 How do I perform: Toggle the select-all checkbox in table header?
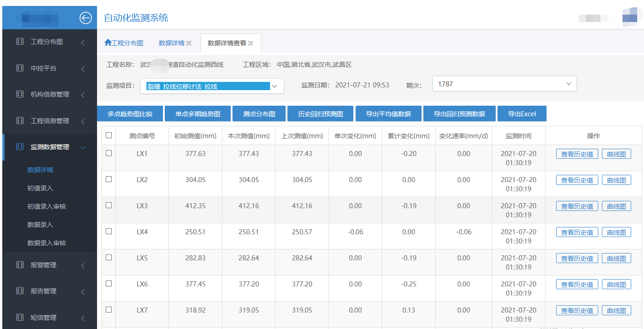(108, 135)
